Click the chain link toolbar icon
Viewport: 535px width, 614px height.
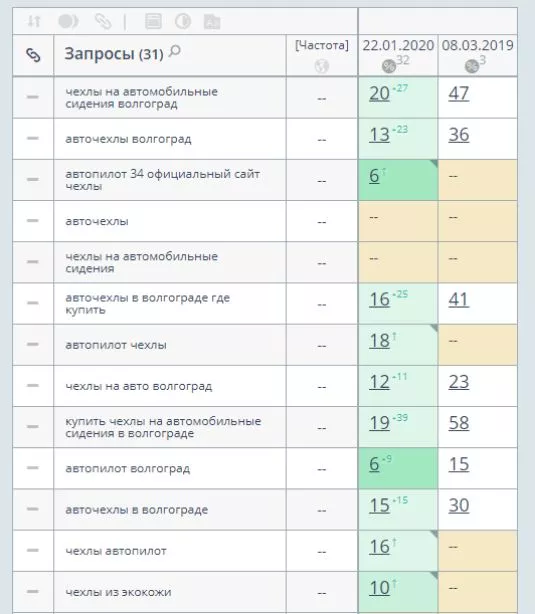[x=103, y=21]
